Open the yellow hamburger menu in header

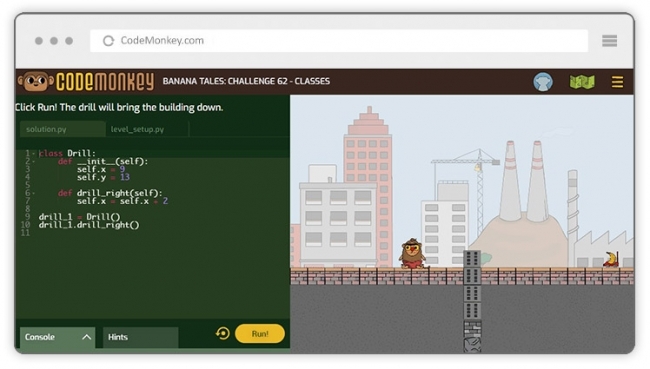(617, 82)
